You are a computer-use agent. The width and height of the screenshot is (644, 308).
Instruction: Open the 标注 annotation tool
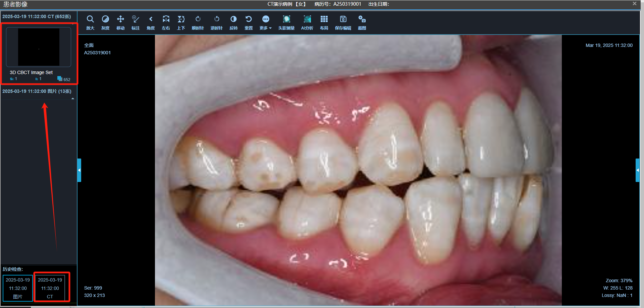136,22
